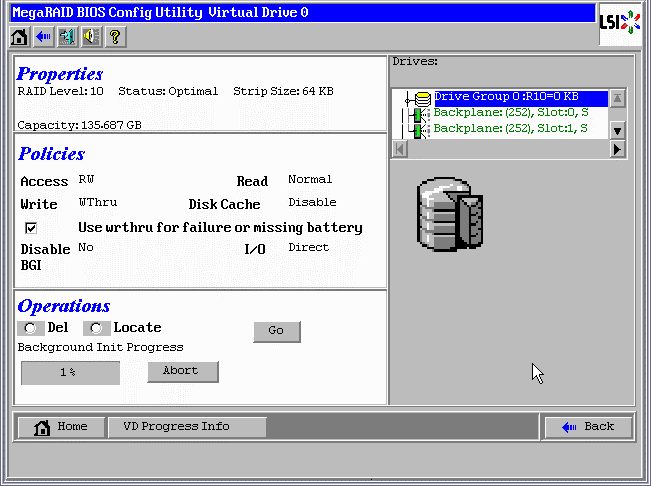Click the drives list scroll down arrow
Viewport: 651px width, 486px height.
pyautogui.click(x=617, y=131)
